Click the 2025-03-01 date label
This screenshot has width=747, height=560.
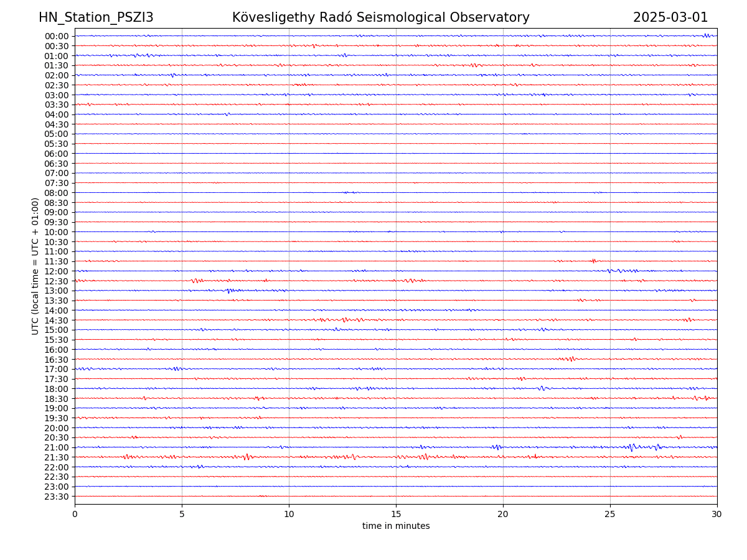670,17
